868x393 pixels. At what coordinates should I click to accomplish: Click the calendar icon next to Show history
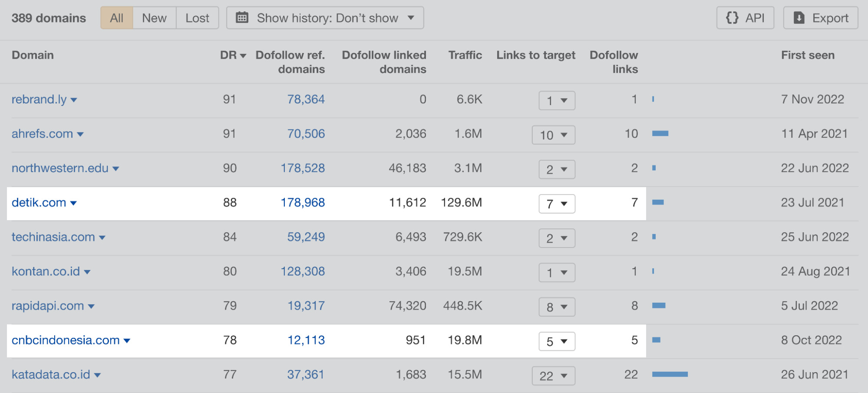tap(242, 18)
